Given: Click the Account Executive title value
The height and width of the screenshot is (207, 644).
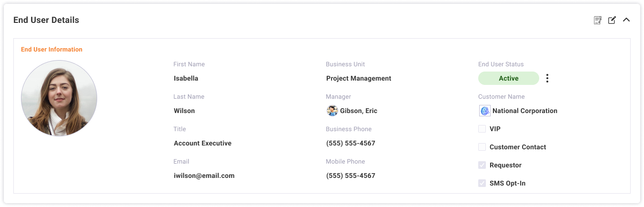Looking at the screenshot, I should pyautogui.click(x=202, y=143).
